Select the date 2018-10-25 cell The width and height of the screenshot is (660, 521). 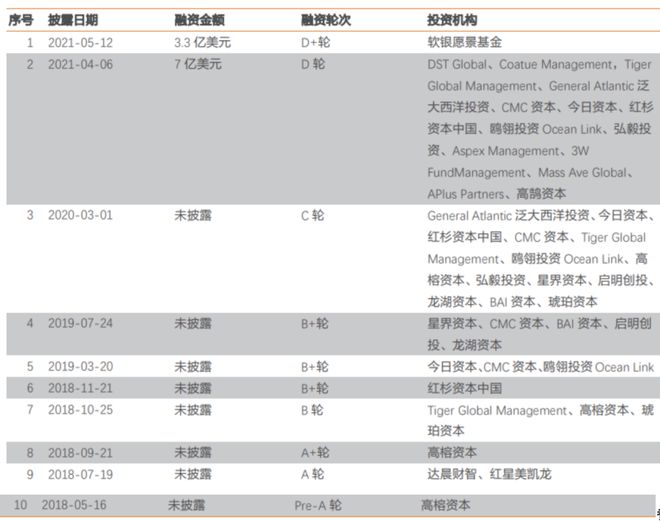pos(80,409)
